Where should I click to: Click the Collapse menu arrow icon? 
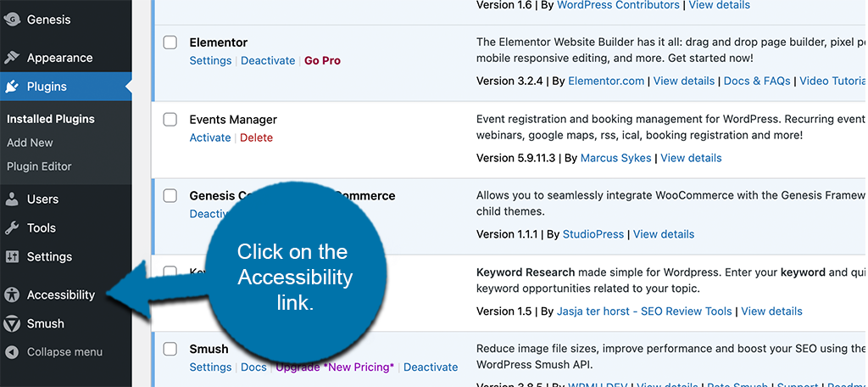point(12,352)
